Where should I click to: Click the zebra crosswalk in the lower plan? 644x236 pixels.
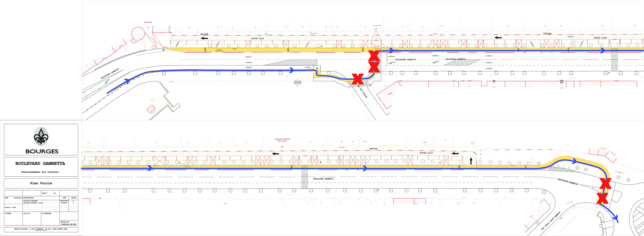click(x=305, y=179)
